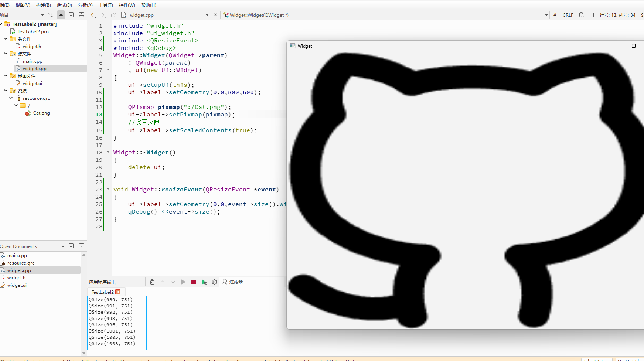Stop the running application

click(x=194, y=282)
